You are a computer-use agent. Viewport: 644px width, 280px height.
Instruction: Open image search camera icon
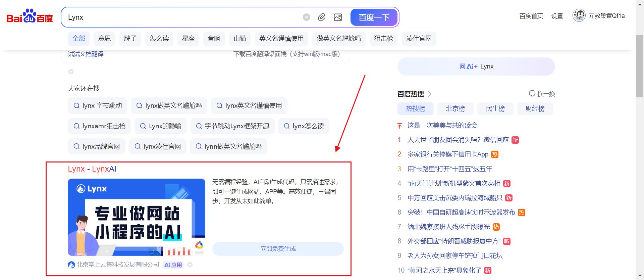pos(338,17)
